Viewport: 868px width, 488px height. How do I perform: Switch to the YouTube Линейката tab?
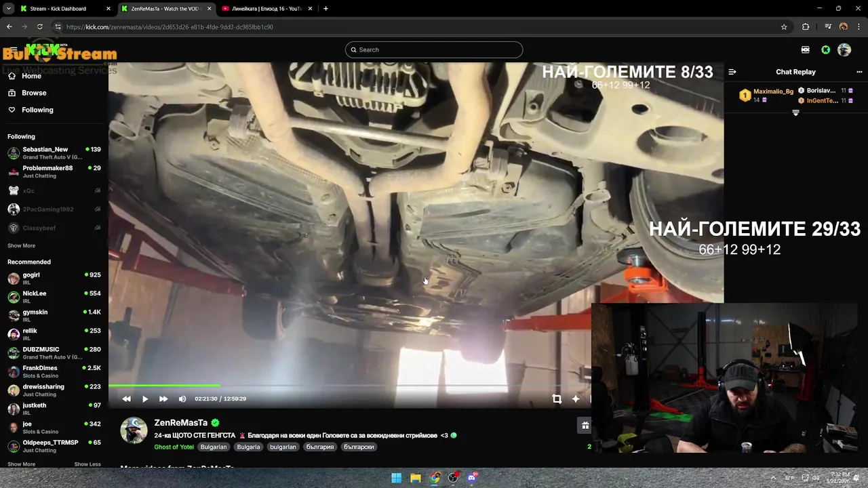pyautogui.click(x=267, y=9)
